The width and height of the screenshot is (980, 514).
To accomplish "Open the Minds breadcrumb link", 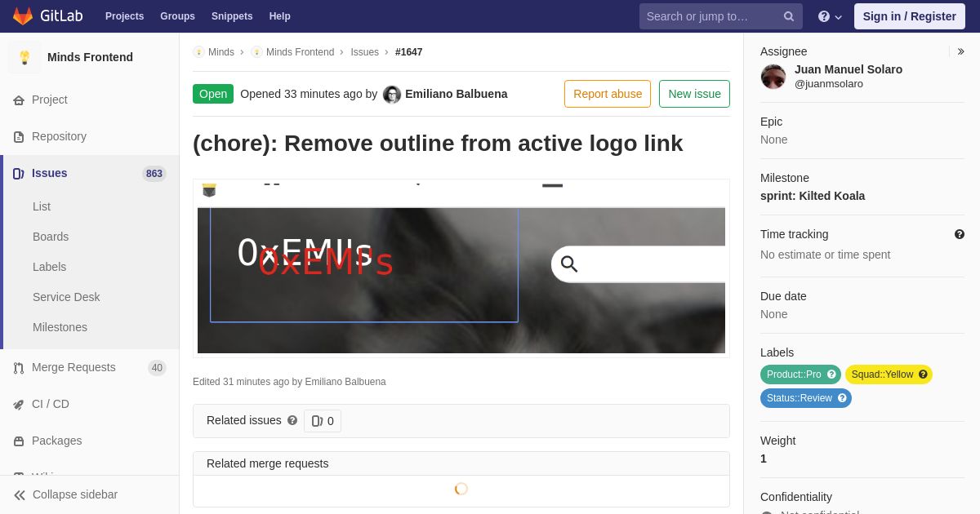I will pyautogui.click(x=221, y=52).
